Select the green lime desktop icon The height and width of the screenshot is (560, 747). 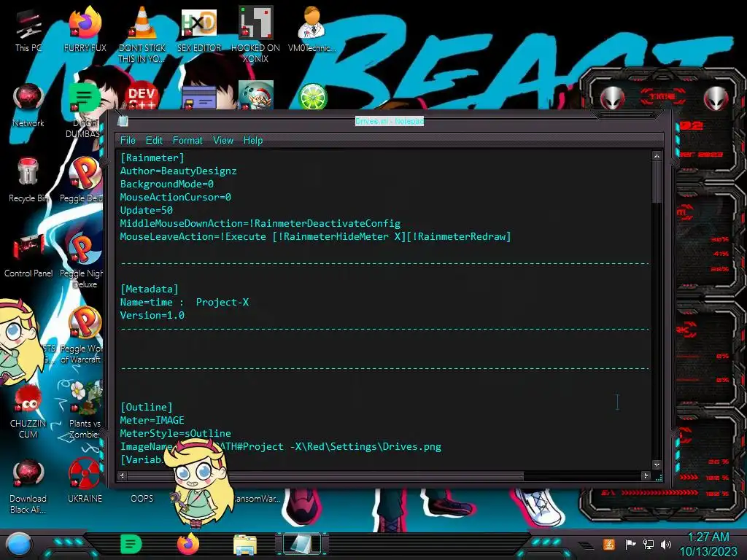point(312,97)
